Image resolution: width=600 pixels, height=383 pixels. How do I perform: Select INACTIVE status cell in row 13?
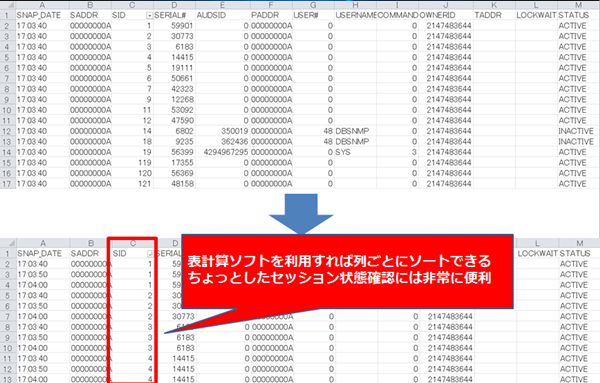579,142
